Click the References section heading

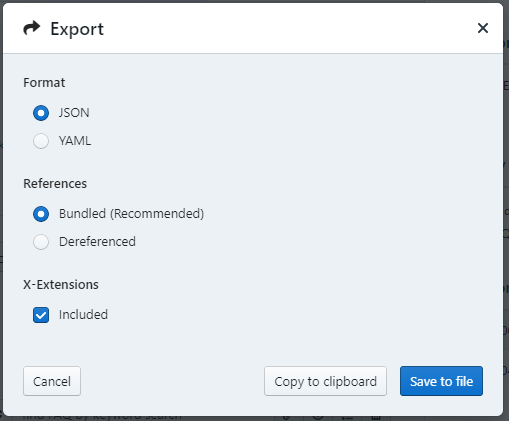coord(55,184)
